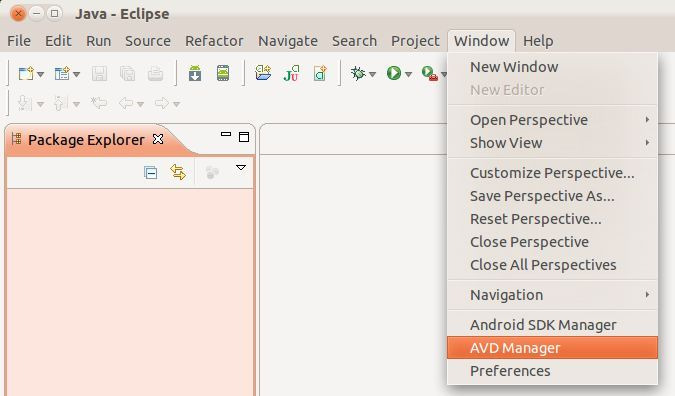
Task: Open the Source menu
Action: 148,41
